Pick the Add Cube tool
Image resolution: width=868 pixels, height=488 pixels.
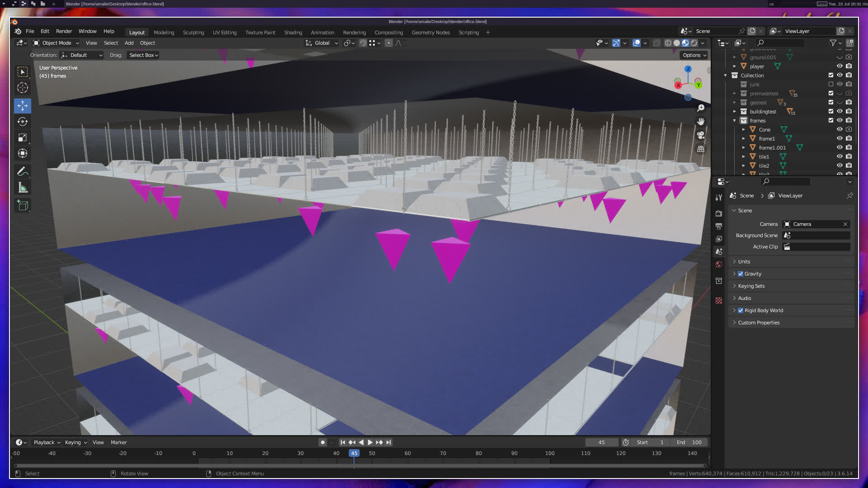[23, 206]
